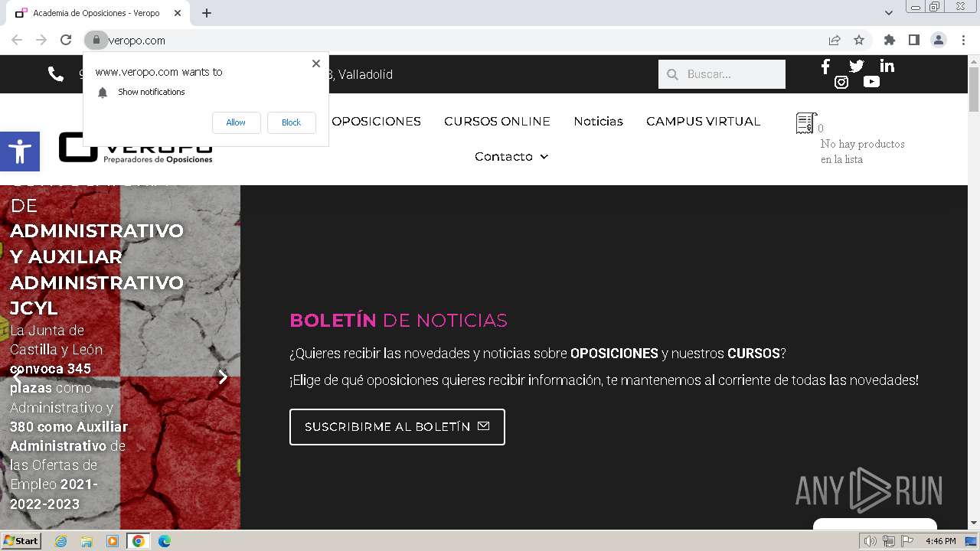Reload the page
This screenshot has width=980, height=551.
pyautogui.click(x=66, y=40)
